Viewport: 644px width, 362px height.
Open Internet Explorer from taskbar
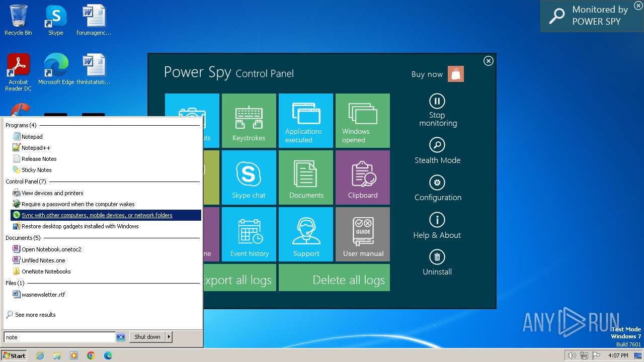(x=40, y=355)
